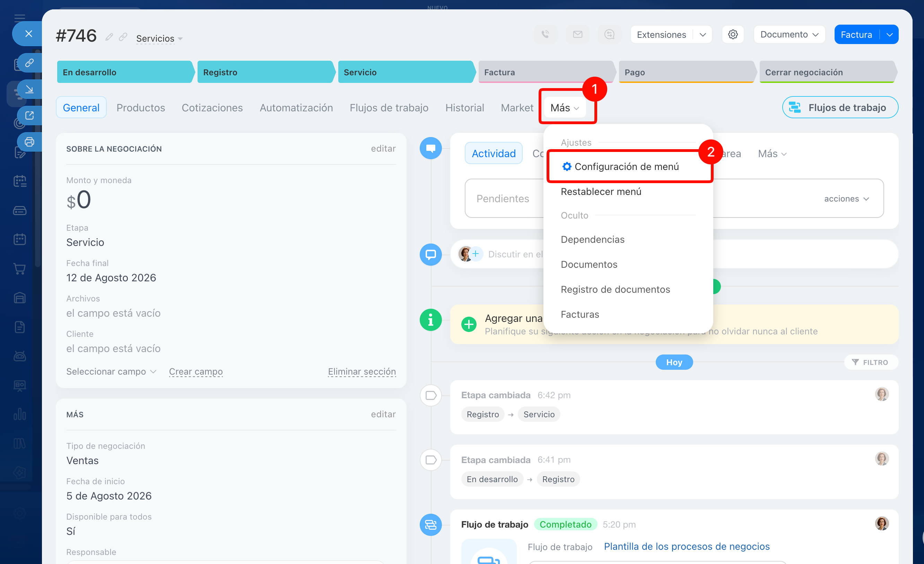This screenshot has width=924, height=564.
Task: Click stage-changed icon for 6:42 pm entry
Action: click(x=430, y=395)
